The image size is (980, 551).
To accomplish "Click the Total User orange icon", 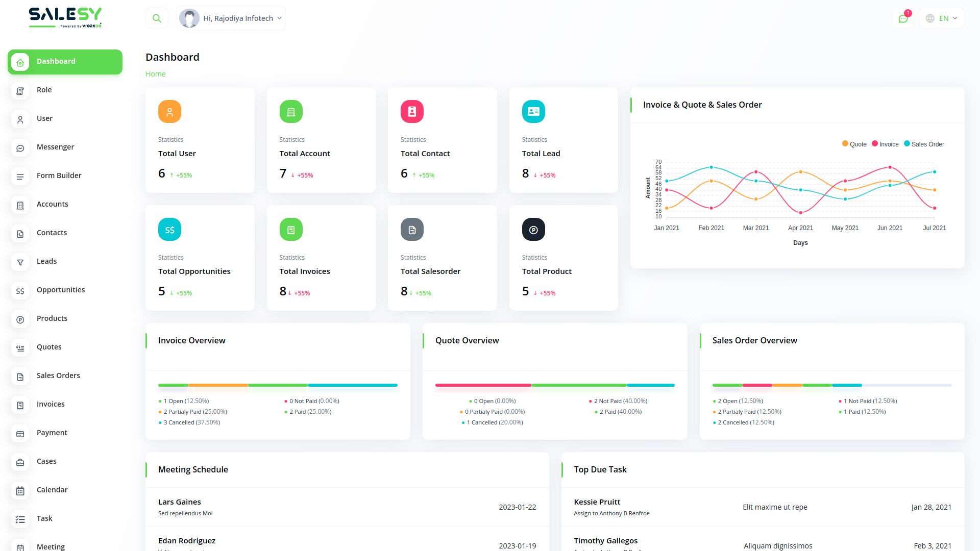I will 169,112.
